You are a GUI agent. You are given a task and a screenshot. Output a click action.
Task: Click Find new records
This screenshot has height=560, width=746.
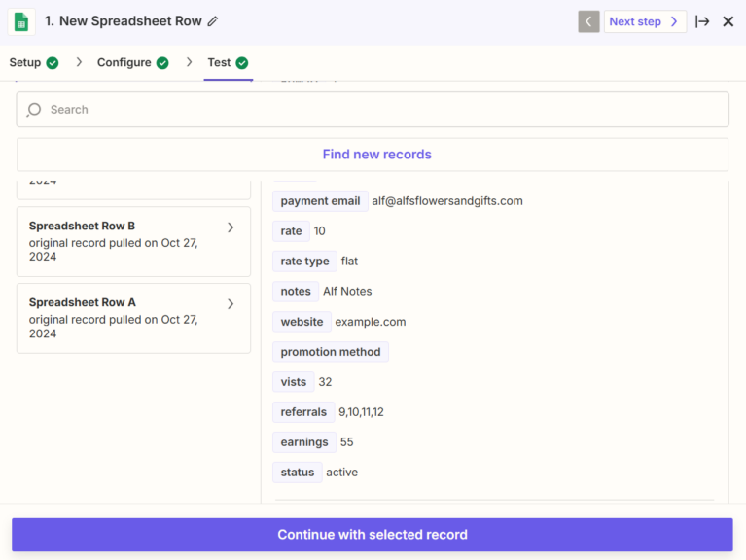[x=373, y=155]
